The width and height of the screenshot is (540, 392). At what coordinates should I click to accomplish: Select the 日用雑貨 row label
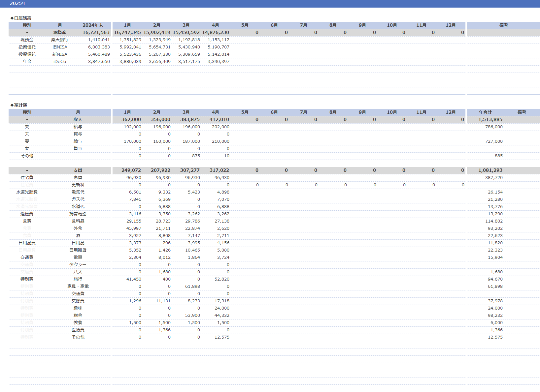[78, 250]
